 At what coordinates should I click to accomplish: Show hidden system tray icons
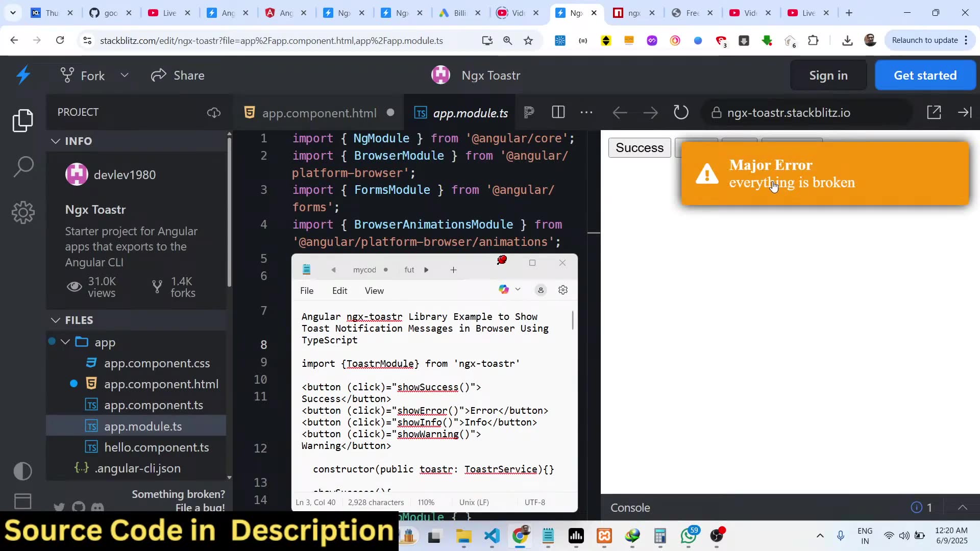(820, 536)
